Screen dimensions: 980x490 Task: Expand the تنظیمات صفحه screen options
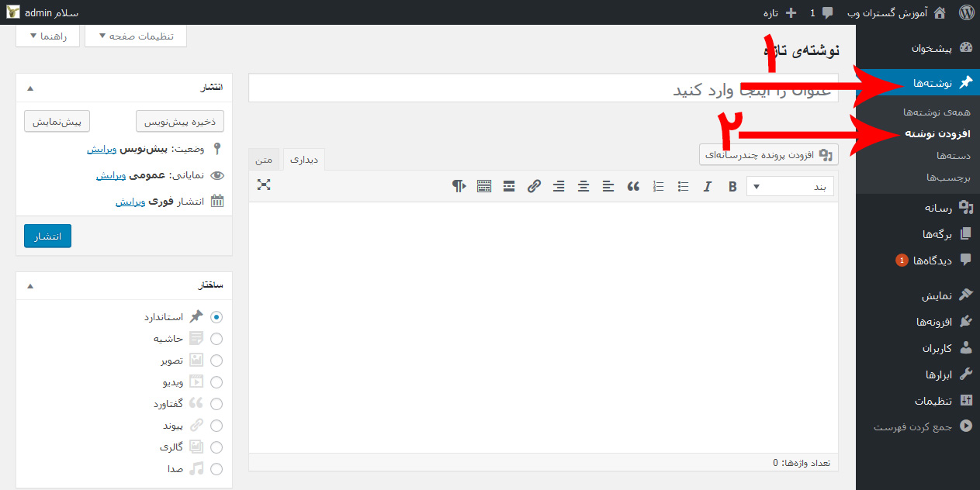[136, 36]
